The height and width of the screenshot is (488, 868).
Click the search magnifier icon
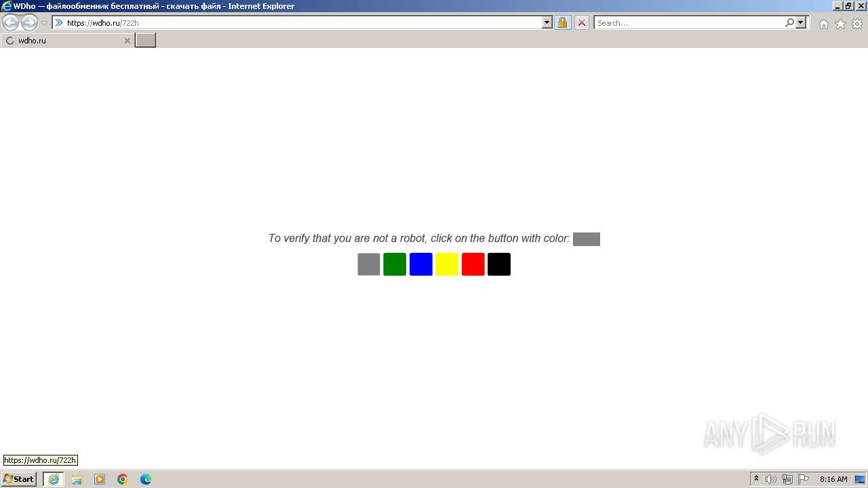click(x=789, y=22)
